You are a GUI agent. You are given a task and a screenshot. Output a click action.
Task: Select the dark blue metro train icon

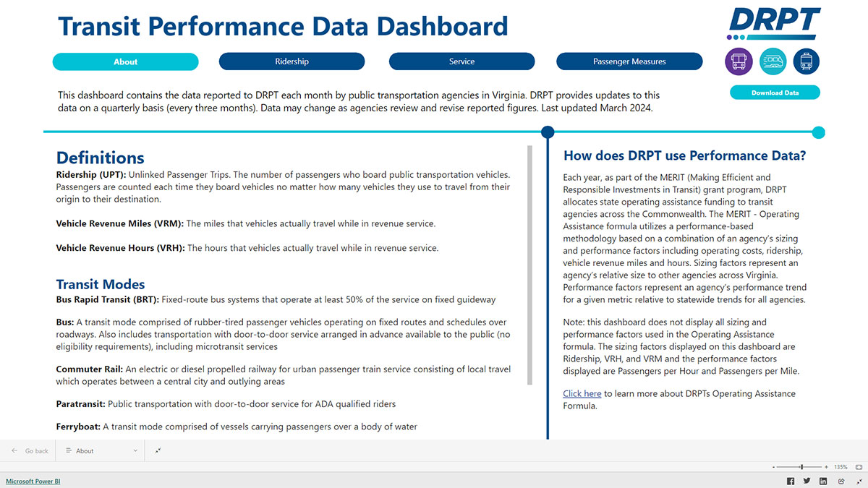pyautogui.click(x=806, y=61)
